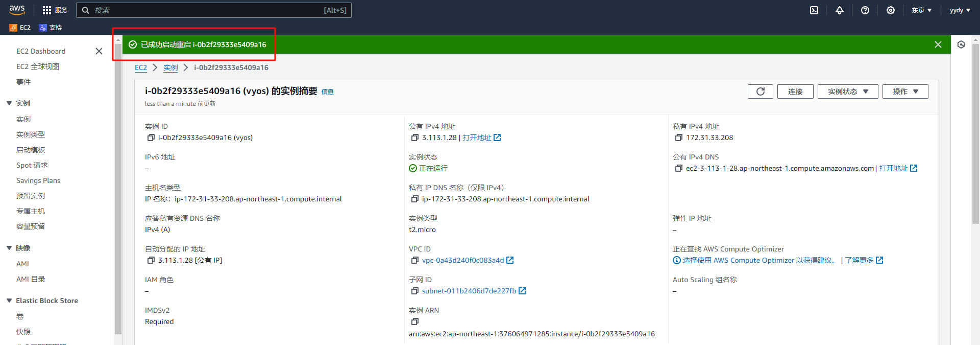Click the sidebar vertical scrollbar
This screenshot has width=980, height=345.
(118, 189)
